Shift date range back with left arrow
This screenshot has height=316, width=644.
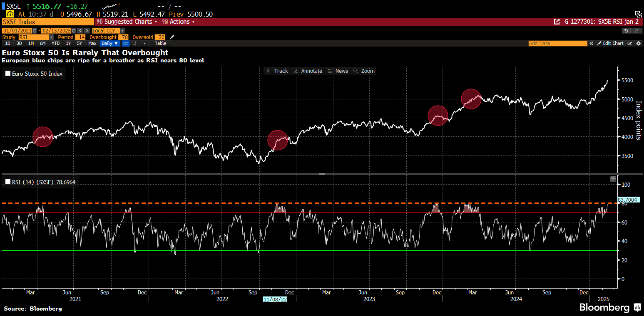(x=80, y=30)
